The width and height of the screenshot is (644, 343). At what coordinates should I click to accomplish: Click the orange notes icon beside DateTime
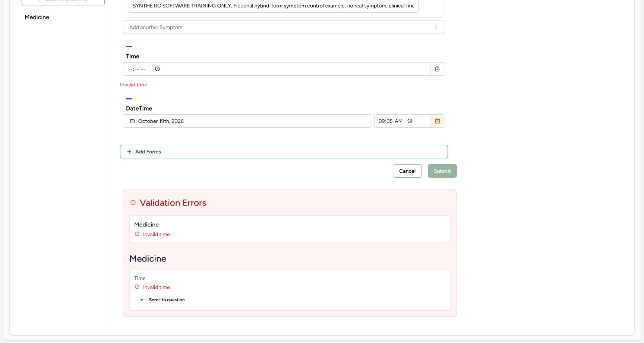pyautogui.click(x=438, y=121)
